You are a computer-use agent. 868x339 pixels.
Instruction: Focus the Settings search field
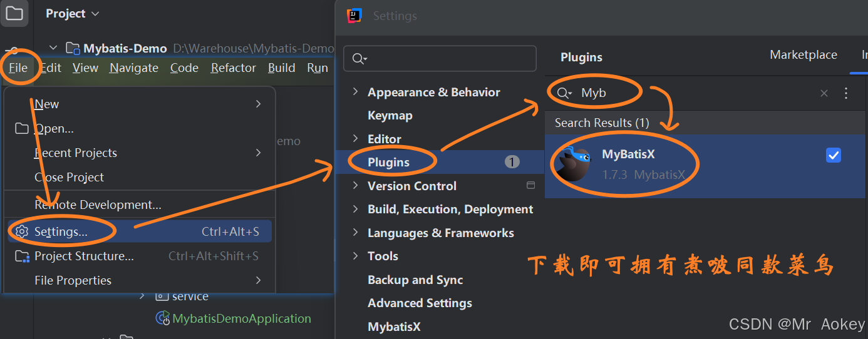[x=440, y=58]
